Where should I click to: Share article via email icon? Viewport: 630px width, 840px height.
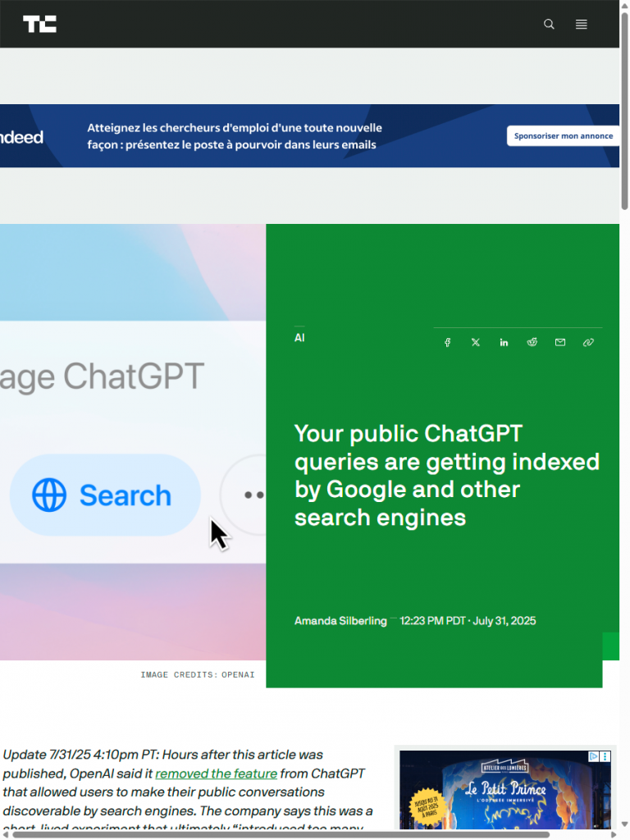pos(560,342)
